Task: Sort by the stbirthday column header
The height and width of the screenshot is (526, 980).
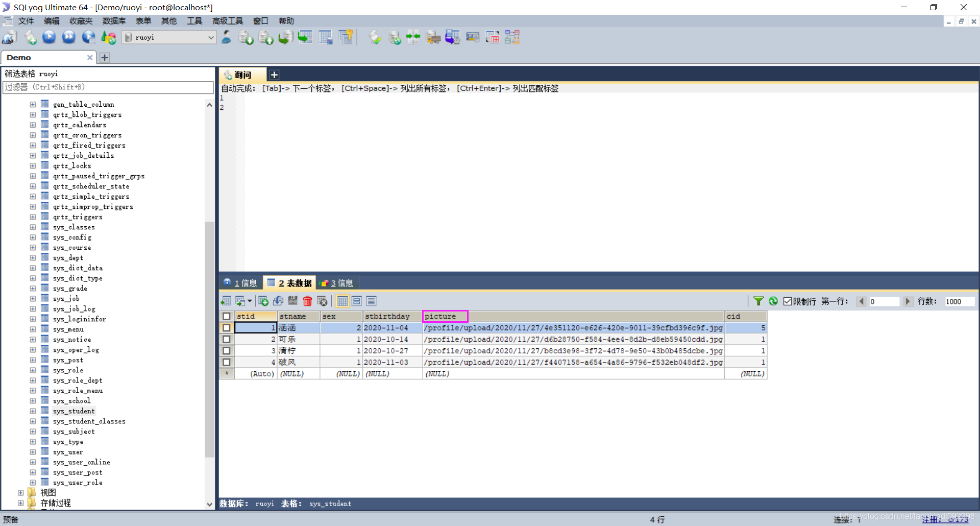Action: pyautogui.click(x=392, y=317)
